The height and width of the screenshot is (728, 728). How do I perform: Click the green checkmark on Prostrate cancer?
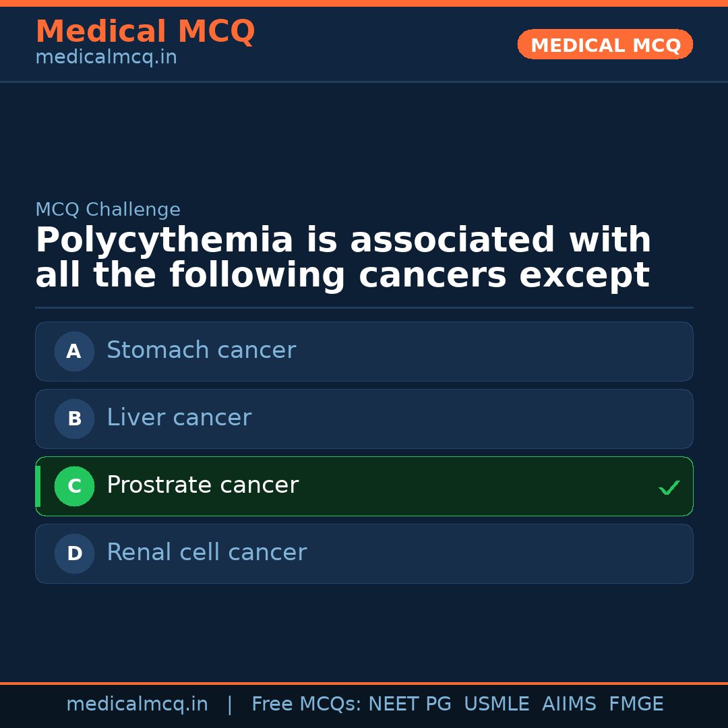(x=669, y=487)
